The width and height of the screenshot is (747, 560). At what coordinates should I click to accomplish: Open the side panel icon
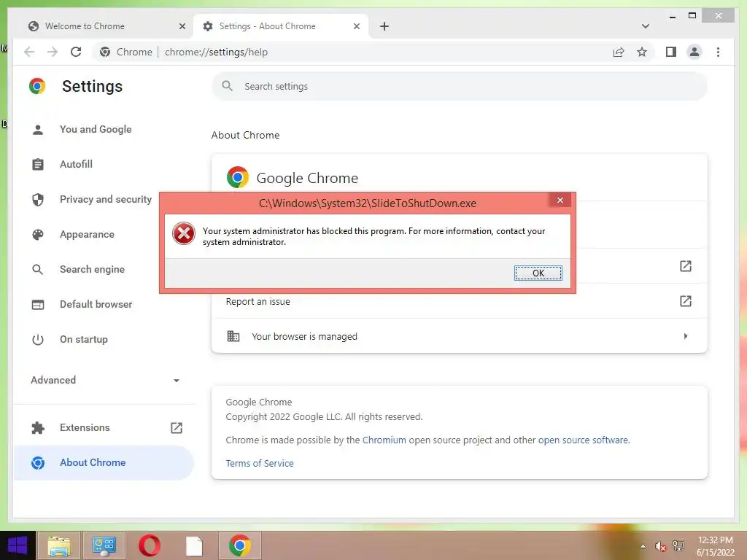coord(671,52)
